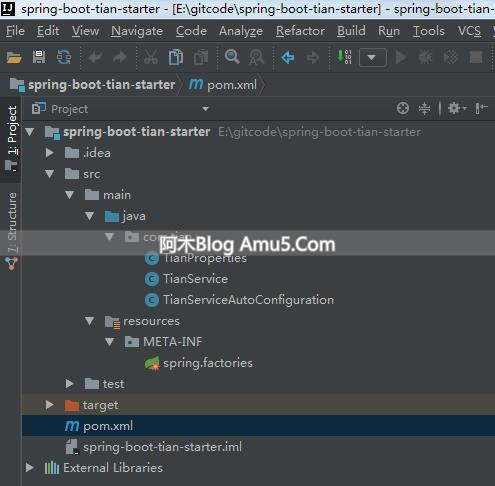Click the Open folder toolbar icon

pos(14,57)
